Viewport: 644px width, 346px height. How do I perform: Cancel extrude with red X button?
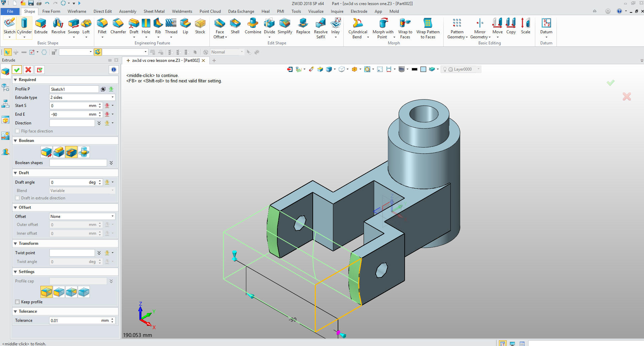pyautogui.click(x=28, y=70)
